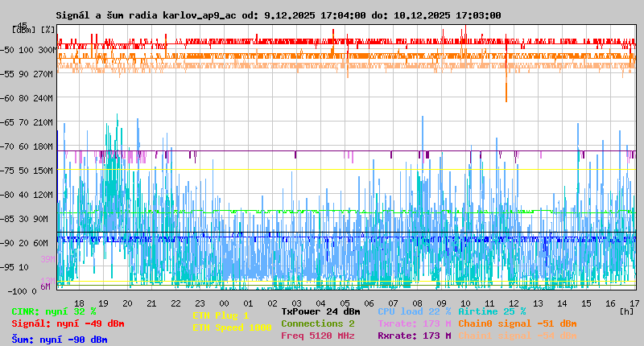This screenshot has width=644, height=346.
Task: Select the Airtime 25 % legend entry
Action: click(x=491, y=311)
